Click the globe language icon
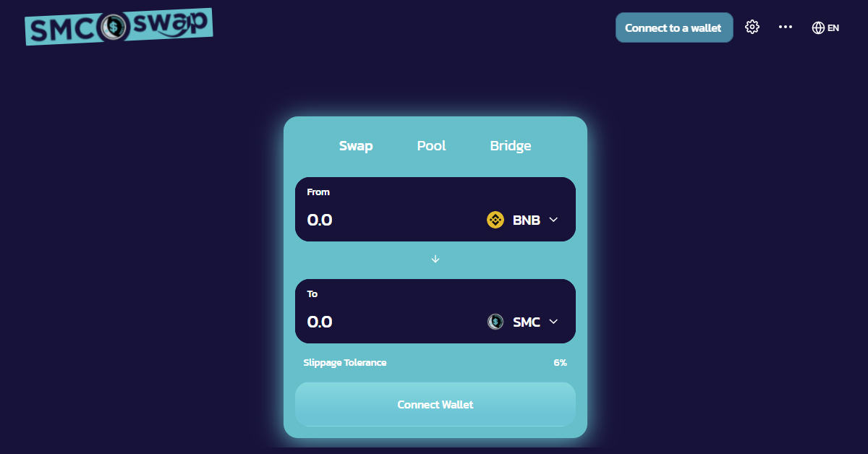Viewport: 868px width, 454px height. click(x=818, y=27)
